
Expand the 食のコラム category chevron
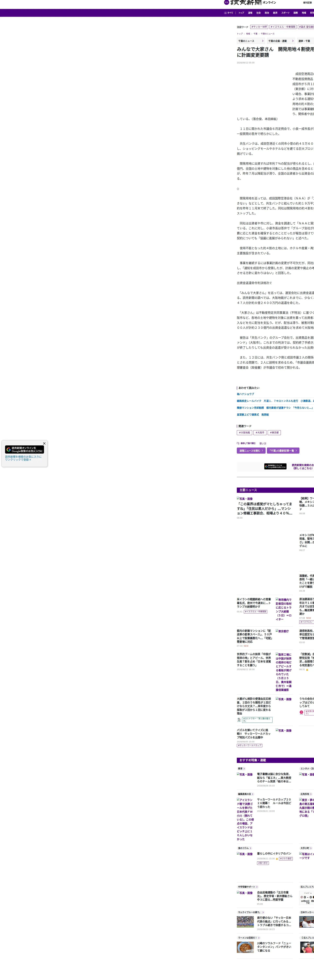point(250,848)
